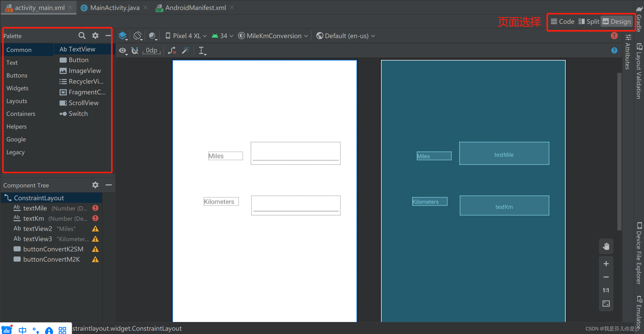Click the zoom to fit screen icon
The height and width of the screenshot is (334, 644).
pos(606,304)
